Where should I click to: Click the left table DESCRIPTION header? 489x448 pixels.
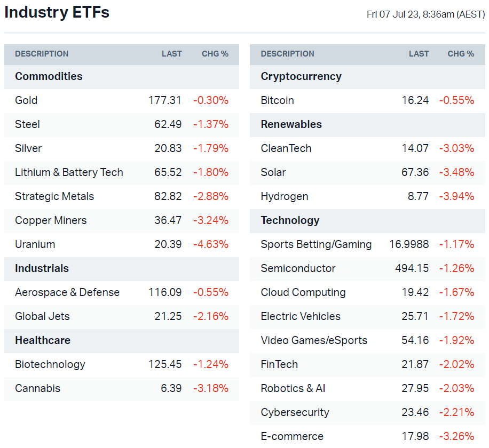pyautogui.click(x=42, y=54)
